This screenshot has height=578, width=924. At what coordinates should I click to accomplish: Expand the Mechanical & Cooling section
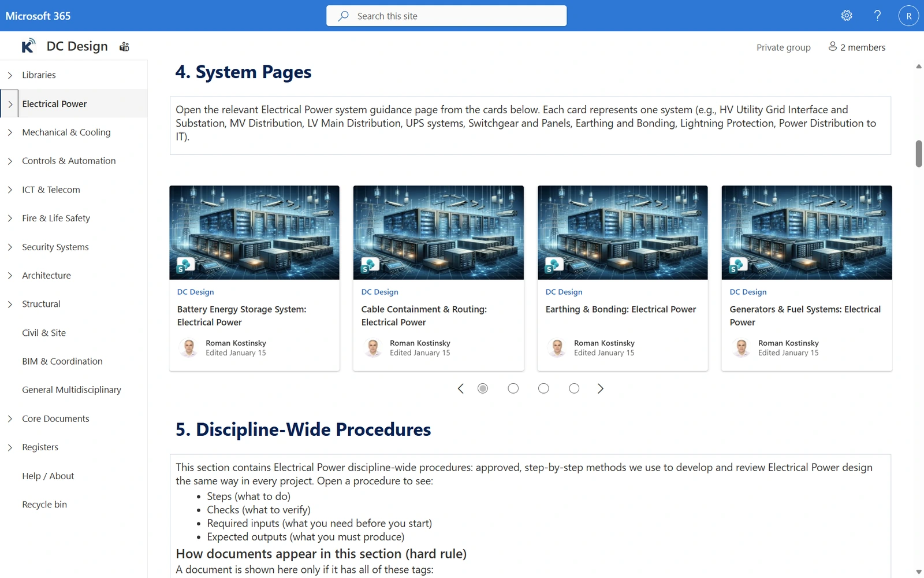(x=9, y=132)
